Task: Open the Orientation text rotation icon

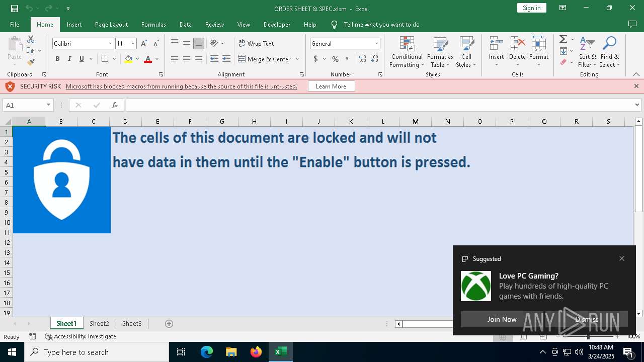Action: tap(215, 43)
